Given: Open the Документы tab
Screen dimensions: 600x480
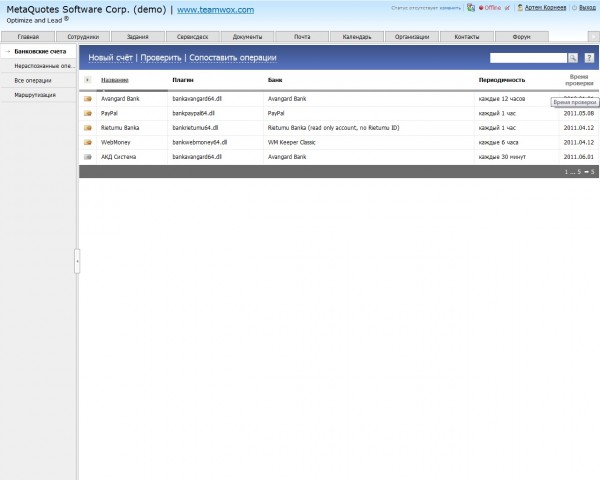Looking at the screenshot, I should (248, 37).
